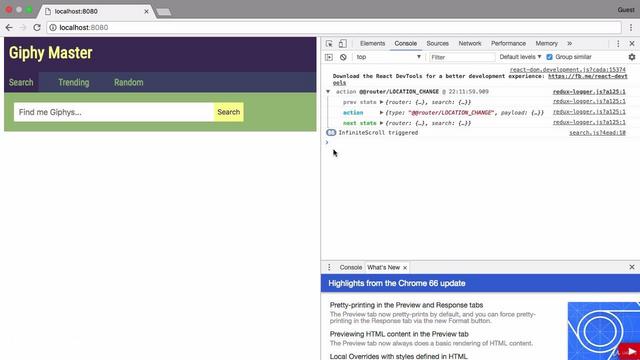Click the InfiniteScroll triggered message

[x=378, y=133]
